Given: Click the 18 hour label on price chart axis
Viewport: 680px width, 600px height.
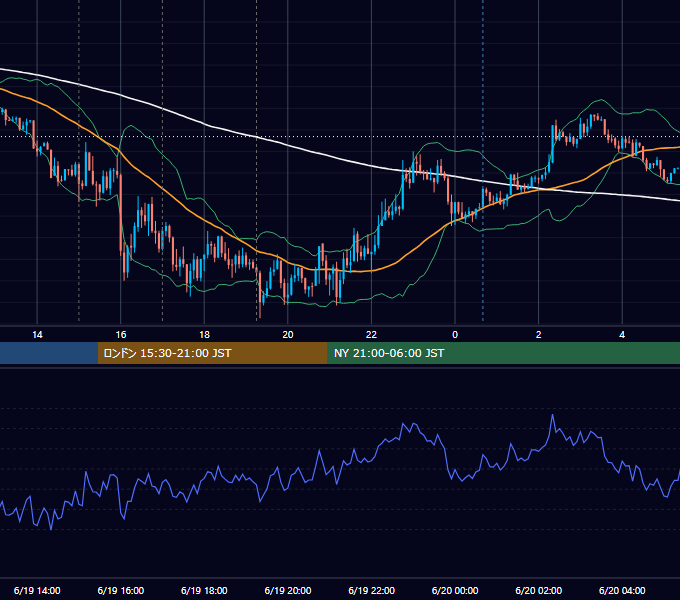Looking at the screenshot, I should click(204, 335).
